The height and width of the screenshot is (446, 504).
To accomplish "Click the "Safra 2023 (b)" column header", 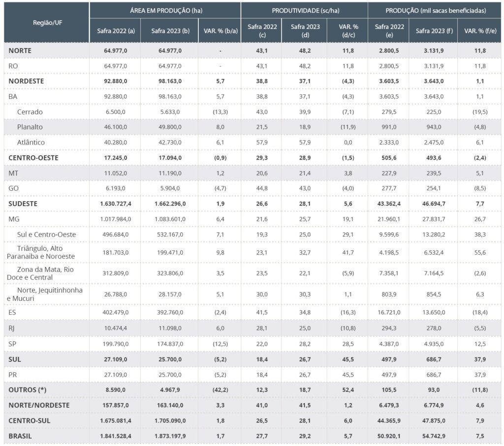I will [x=169, y=31].
